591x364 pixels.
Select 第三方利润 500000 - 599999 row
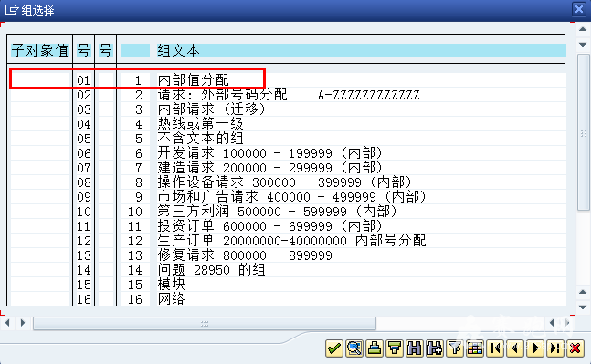pos(289,212)
